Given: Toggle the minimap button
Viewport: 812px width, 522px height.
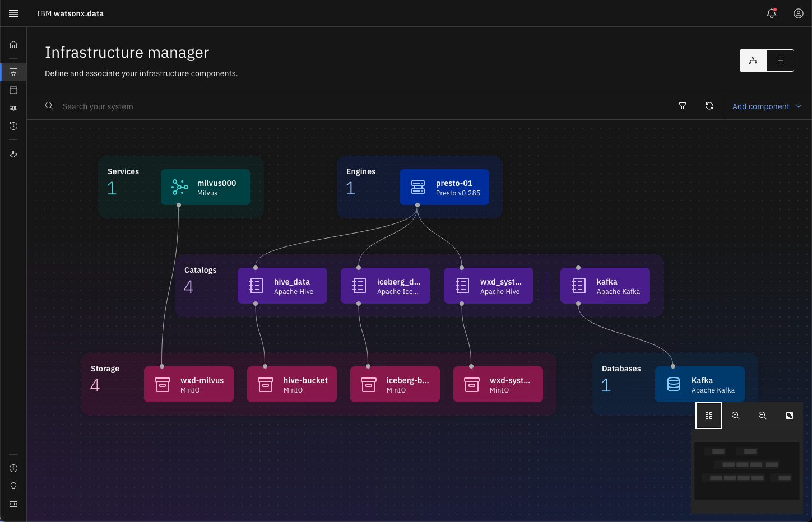Looking at the screenshot, I should click(709, 416).
